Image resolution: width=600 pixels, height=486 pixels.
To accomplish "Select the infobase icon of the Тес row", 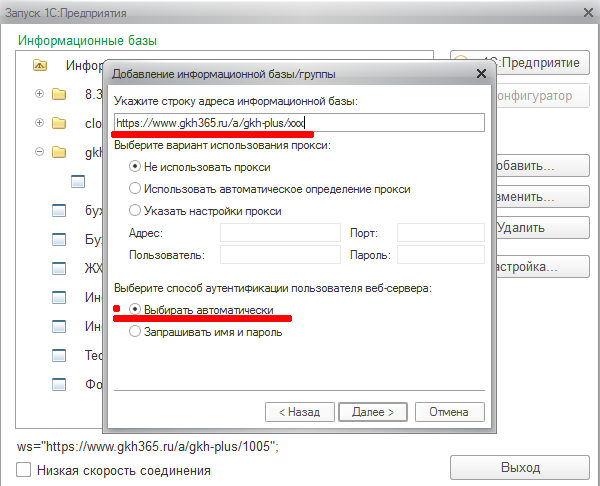I will coord(59,356).
